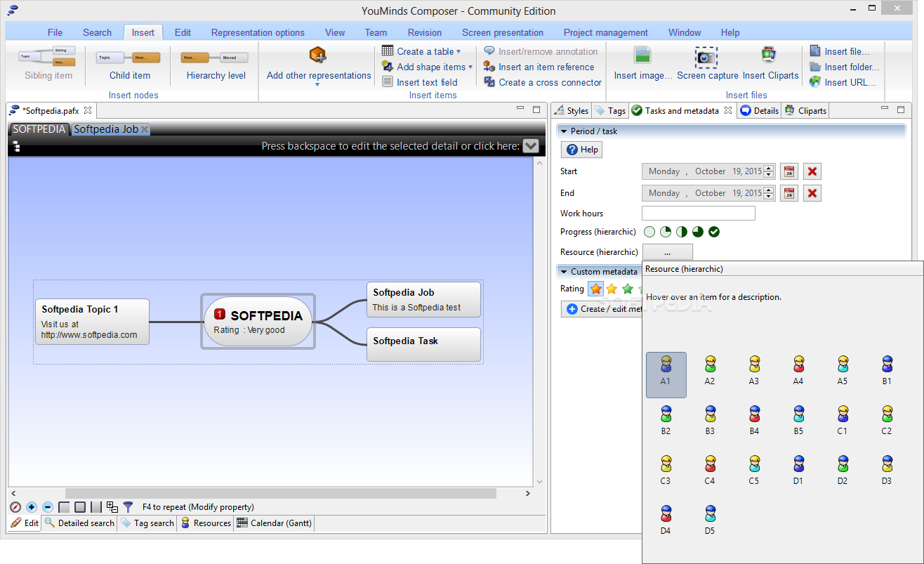Insert a Sibling item node

click(48, 65)
